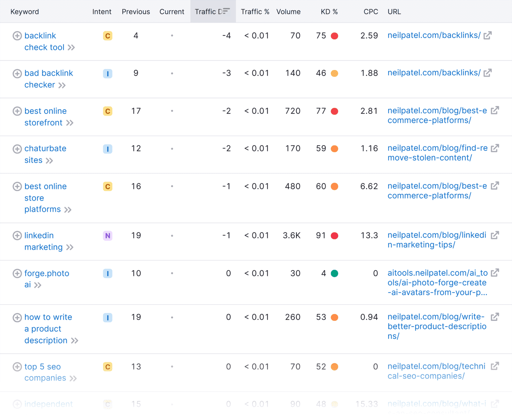512x420 pixels.
Task: Click the Commercial intent badge for best online storefront
Action: 108,111
